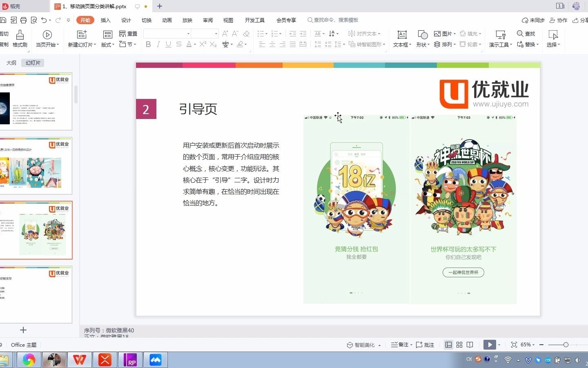This screenshot has height=368, width=588.
Task: Switch to reading view icon
Action: coord(470,345)
